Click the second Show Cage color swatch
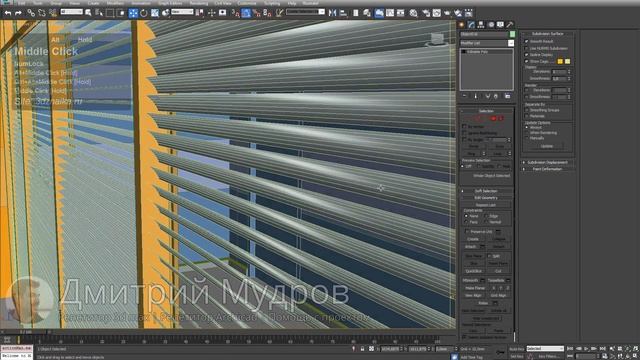This screenshot has height=360, width=640. click(x=567, y=61)
